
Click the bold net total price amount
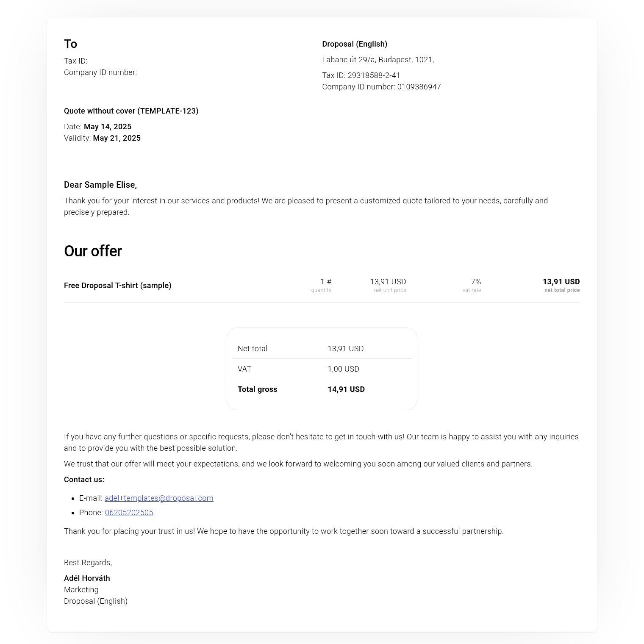[x=561, y=282]
